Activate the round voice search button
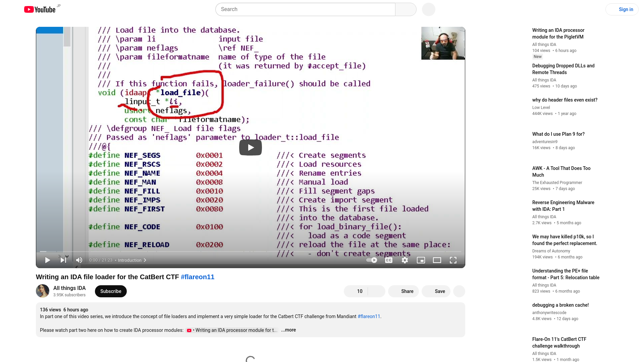644x362 pixels. coord(428,9)
